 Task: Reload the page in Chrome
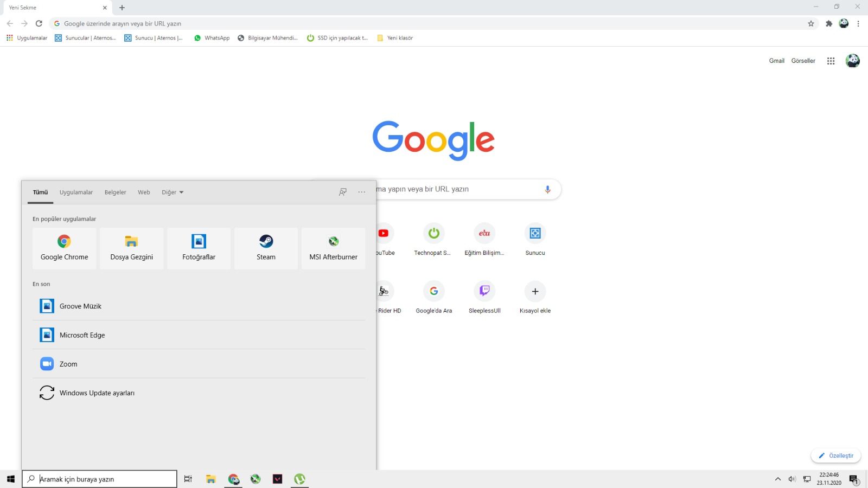point(39,23)
